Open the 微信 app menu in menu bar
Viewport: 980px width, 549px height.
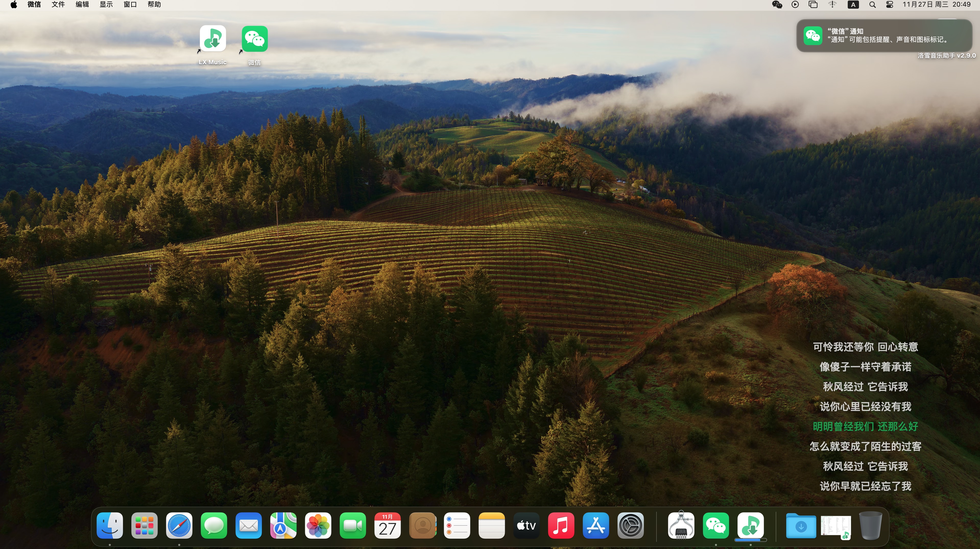coord(34,5)
